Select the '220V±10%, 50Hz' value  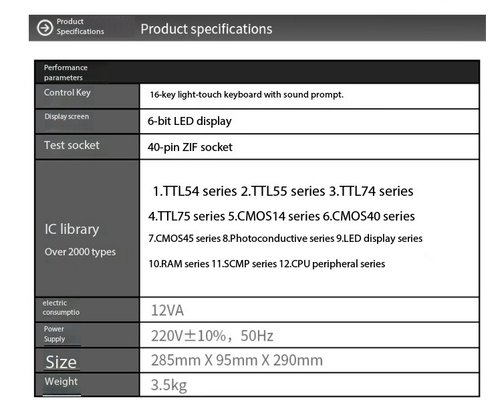(x=212, y=336)
